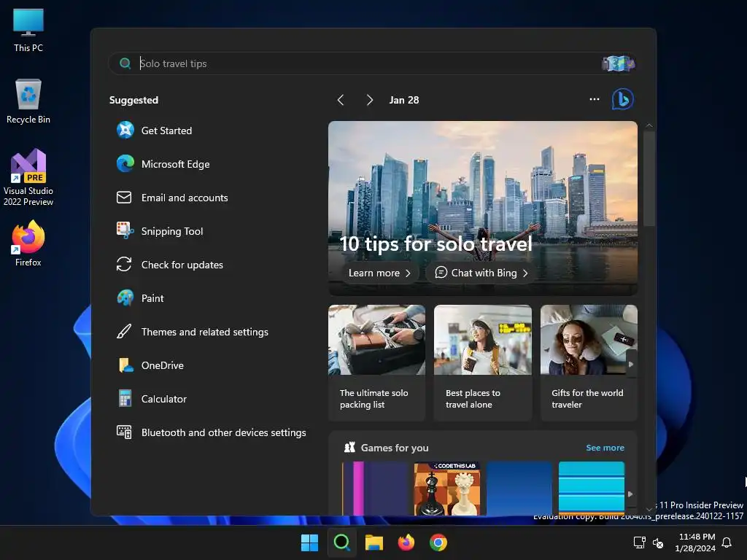The width and height of the screenshot is (747, 560).
Task: Click scrollbar down arrow in search panel
Action: click(649, 510)
